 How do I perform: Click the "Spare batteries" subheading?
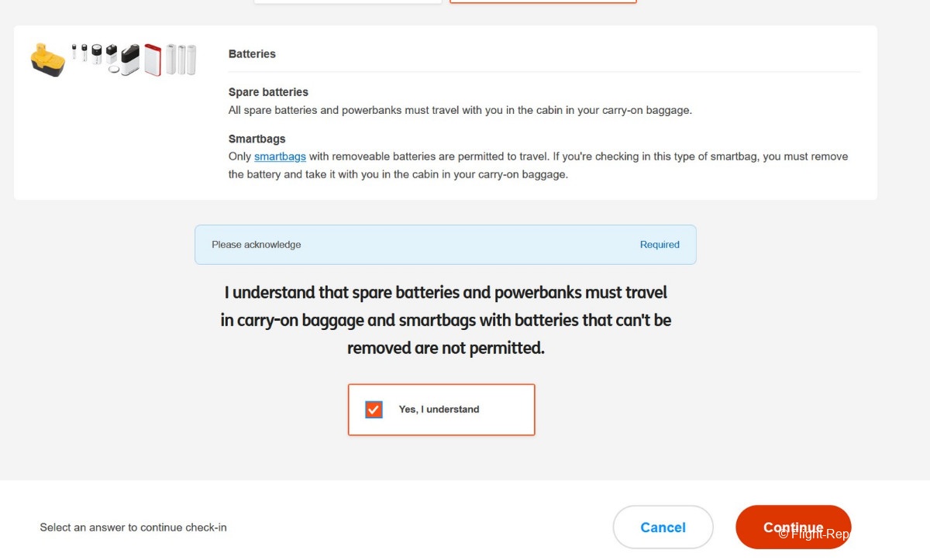pos(268,92)
